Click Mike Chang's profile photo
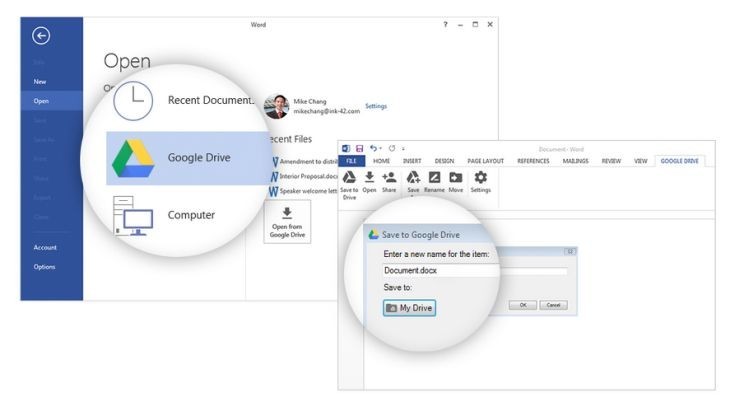Screen dimensions: 730x411 [277, 107]
